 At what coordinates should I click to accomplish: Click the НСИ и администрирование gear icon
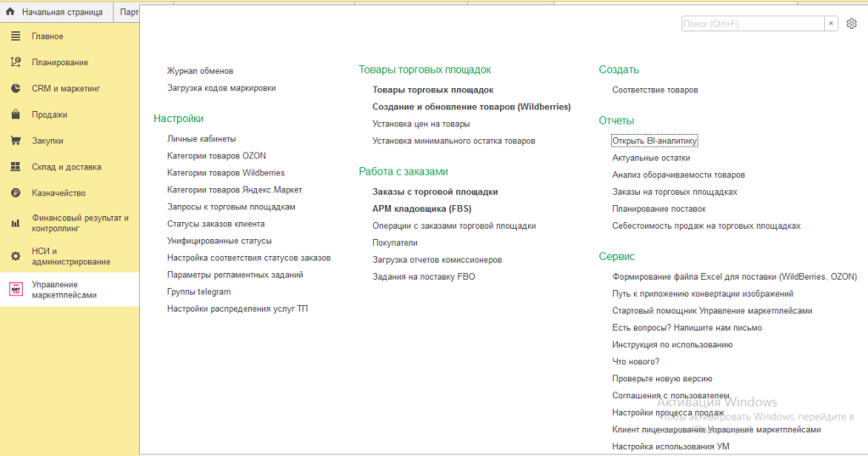pyautogui.click(x=15, y=256)
